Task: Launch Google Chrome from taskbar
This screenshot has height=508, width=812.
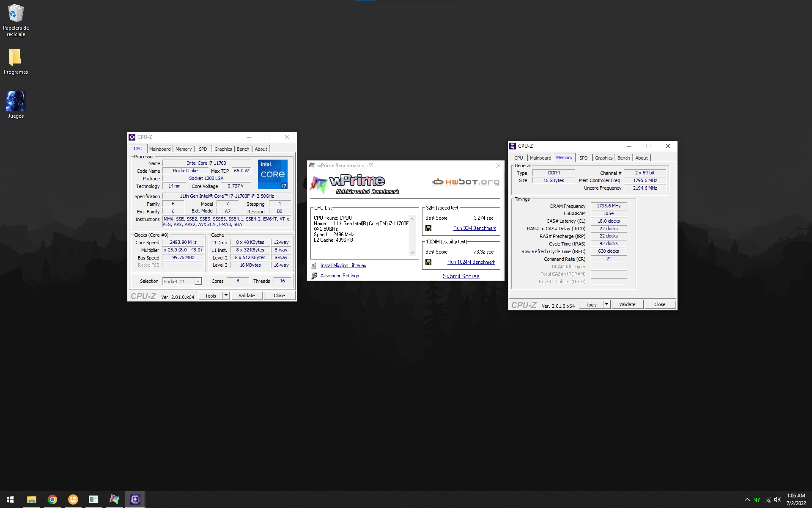Action: (x=52, y=500)
